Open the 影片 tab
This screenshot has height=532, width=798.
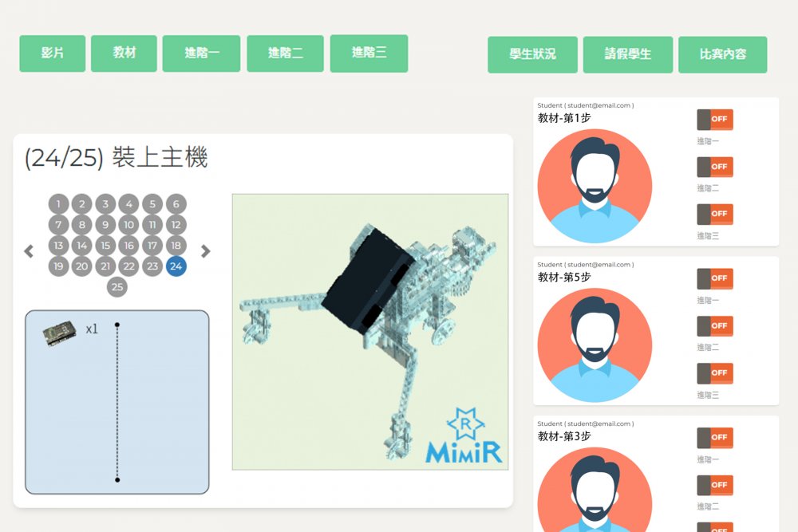click(53, 53)
